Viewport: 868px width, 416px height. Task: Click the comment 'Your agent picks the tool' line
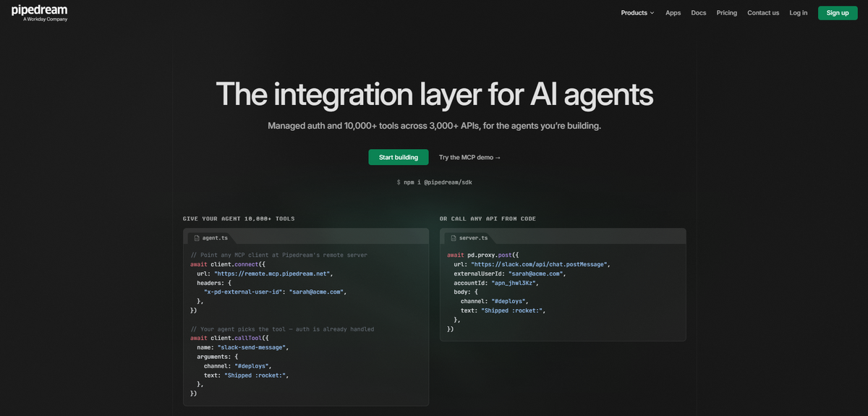tap(282, 329)
